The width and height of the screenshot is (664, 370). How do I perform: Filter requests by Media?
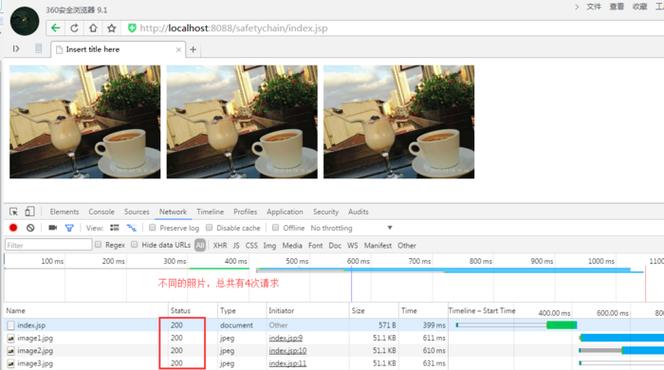[x=292, y=246]
